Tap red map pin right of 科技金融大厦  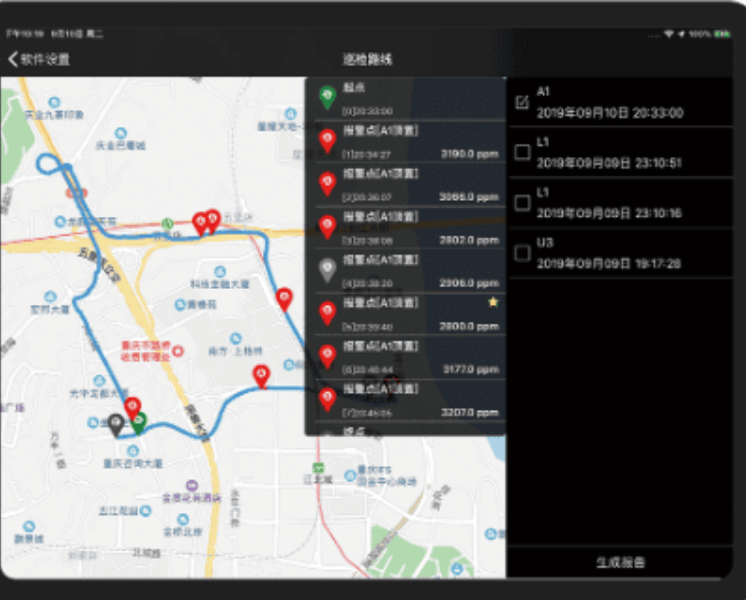(284, 300)
